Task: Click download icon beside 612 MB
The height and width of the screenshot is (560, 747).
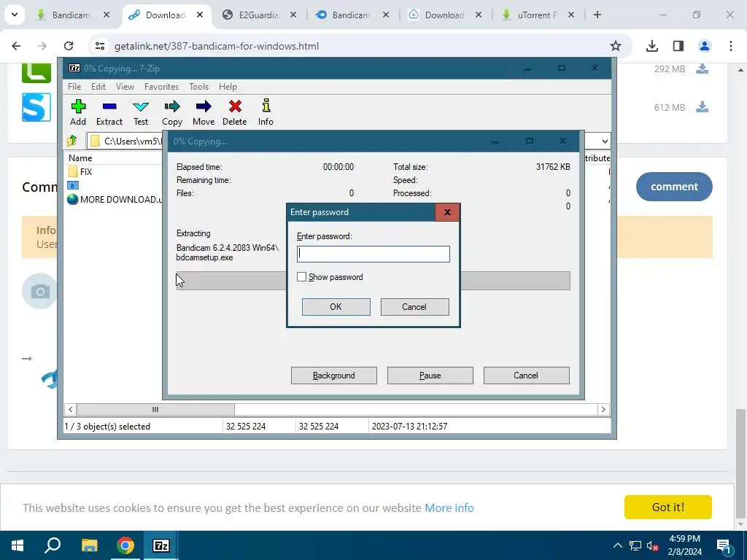Action: tap(703, 107)
